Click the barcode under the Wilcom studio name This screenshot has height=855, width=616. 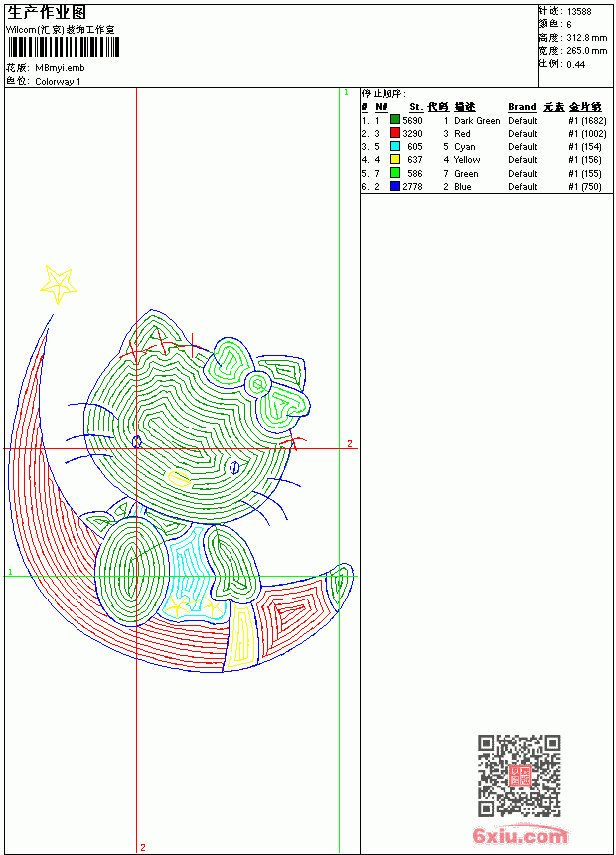(x=64, y=47)
